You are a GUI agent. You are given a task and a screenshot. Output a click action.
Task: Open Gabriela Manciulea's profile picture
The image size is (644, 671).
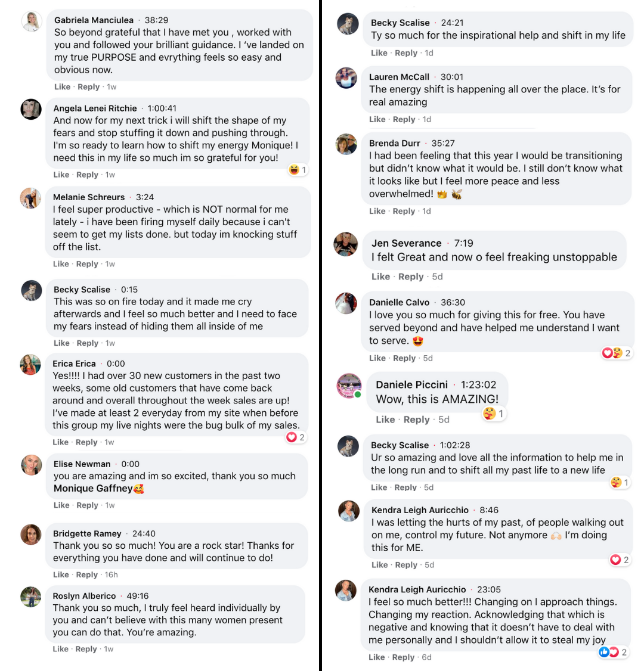pyautogui.click(x=31, y=21)
